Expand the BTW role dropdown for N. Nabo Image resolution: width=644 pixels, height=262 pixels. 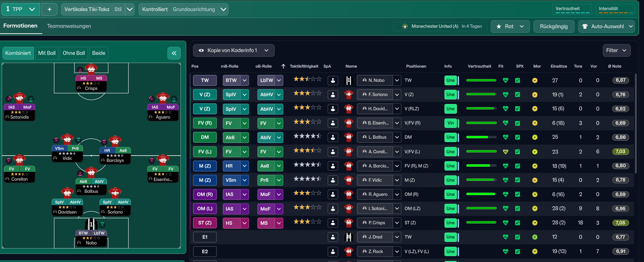coord(245,80)
